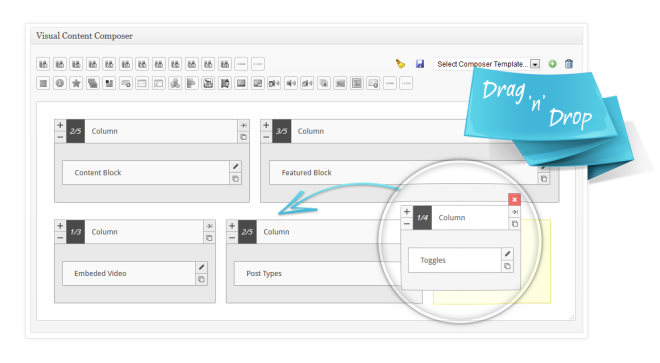Click the Visual Content Composer panel title
660x363 pixels.
point(84,36)
